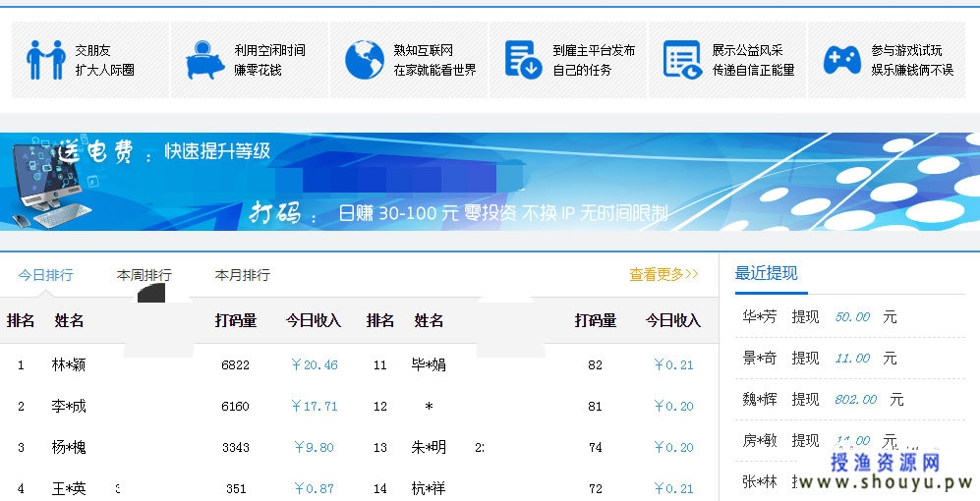Click the 参与游戏试玩 text label

tap(906, 50)
